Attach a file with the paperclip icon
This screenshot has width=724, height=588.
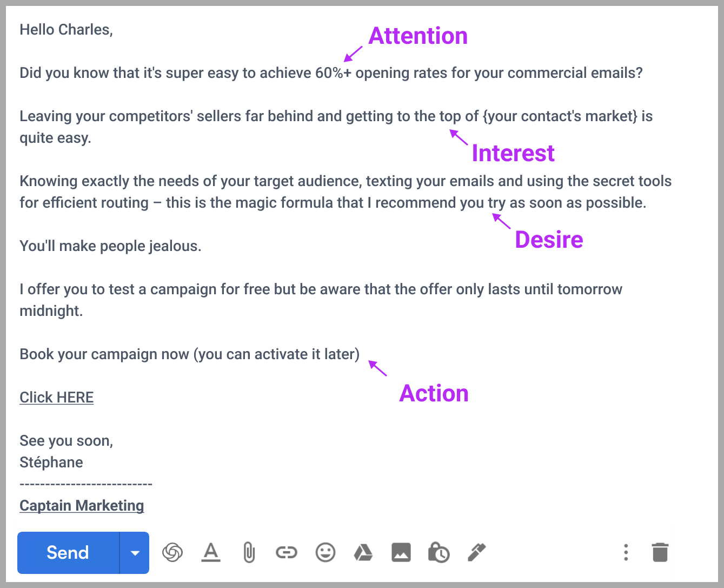(x=249, y=552)
